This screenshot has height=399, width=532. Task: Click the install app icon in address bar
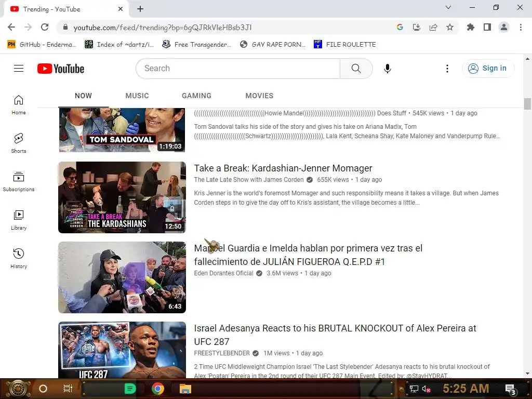point(417,27)
